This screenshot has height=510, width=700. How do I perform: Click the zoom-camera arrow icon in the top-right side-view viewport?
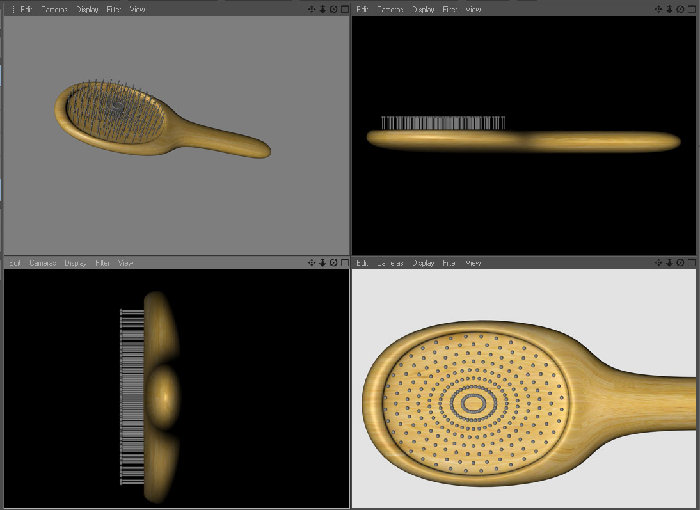point(670,9)
